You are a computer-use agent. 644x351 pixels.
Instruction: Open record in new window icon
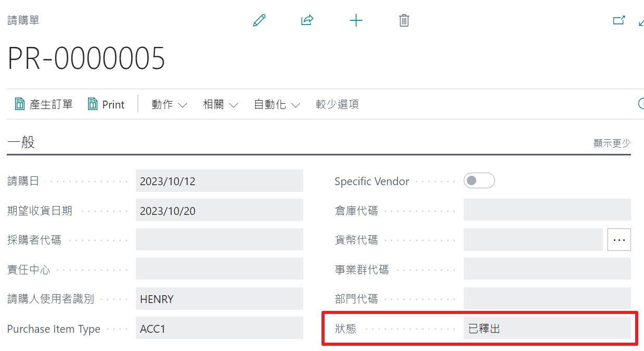[x=619, y=20]
